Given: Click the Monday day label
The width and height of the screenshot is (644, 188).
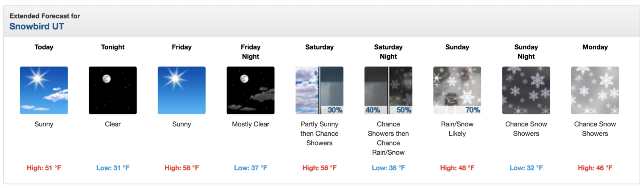Looking at the screenshot, I should (595, 47).
